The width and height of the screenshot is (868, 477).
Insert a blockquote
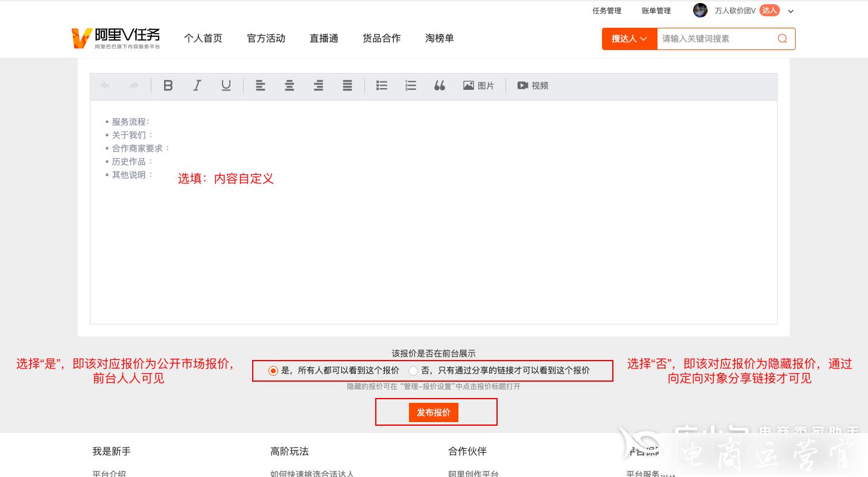(440, 86)
